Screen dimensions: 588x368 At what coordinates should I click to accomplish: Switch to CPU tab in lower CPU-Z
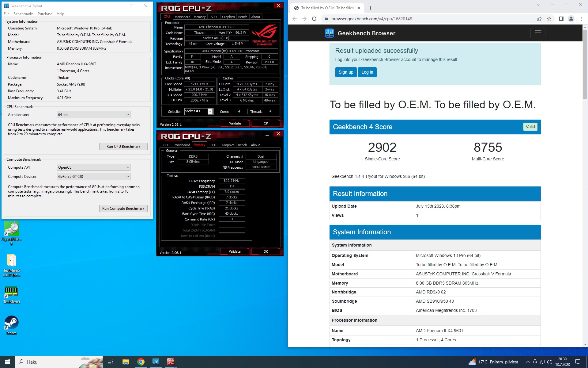[x=166, y=145]
